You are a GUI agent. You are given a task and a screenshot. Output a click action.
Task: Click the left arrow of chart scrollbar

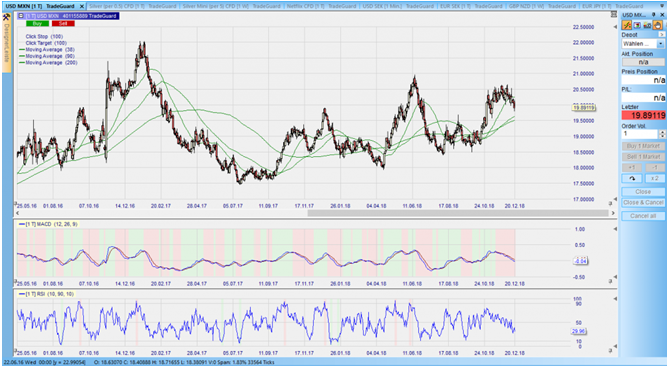pyautogui.click(x=18, y=213)
